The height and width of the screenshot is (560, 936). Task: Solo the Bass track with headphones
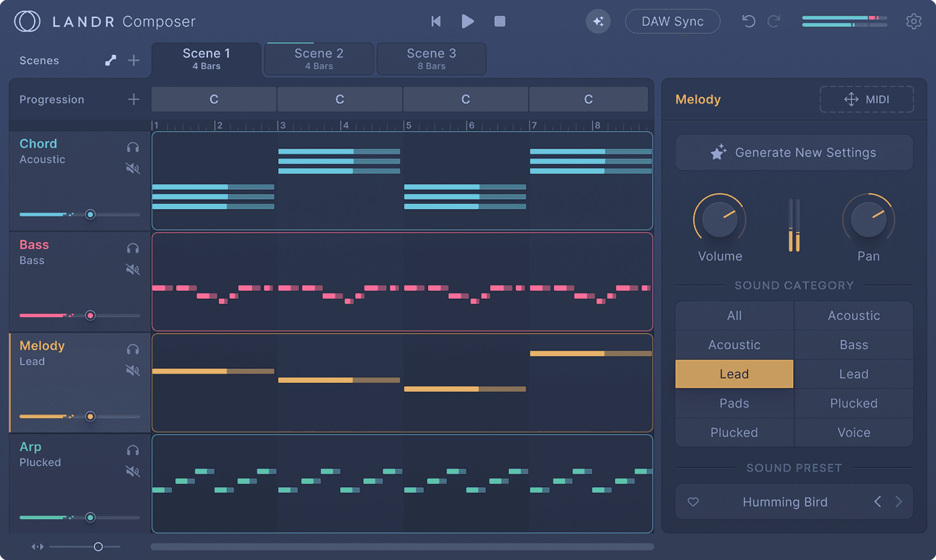click(133, 249)
